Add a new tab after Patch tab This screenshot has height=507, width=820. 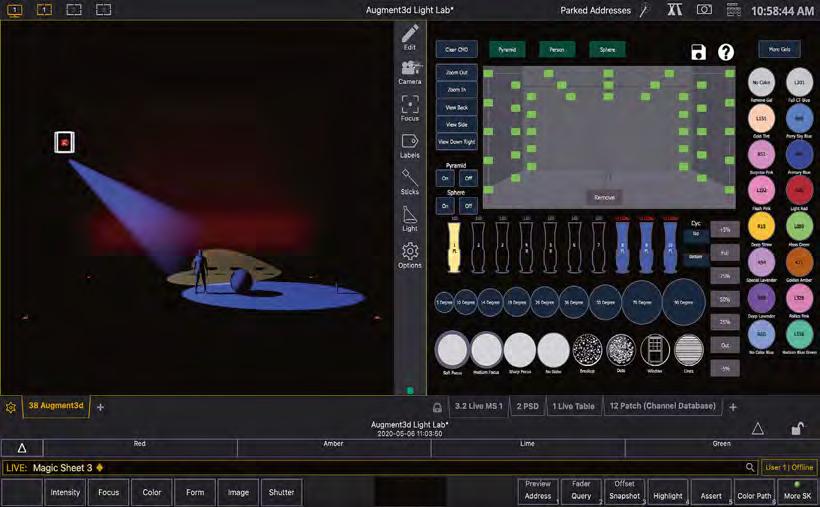coord(733,407)
